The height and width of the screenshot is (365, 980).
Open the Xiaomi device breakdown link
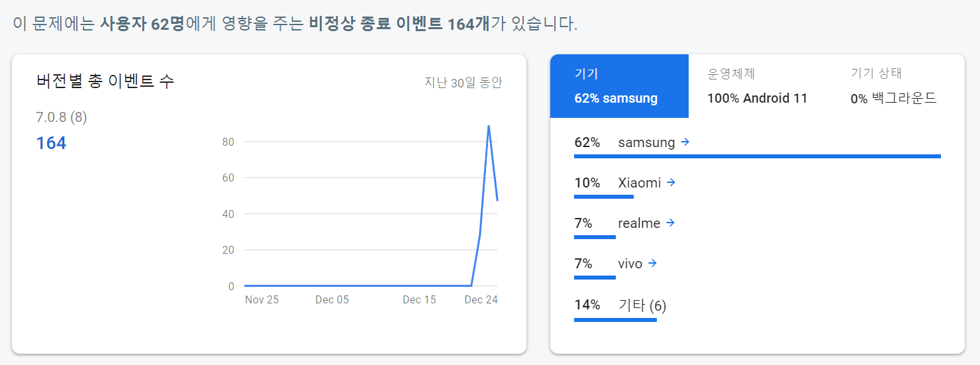coord(639,183)
